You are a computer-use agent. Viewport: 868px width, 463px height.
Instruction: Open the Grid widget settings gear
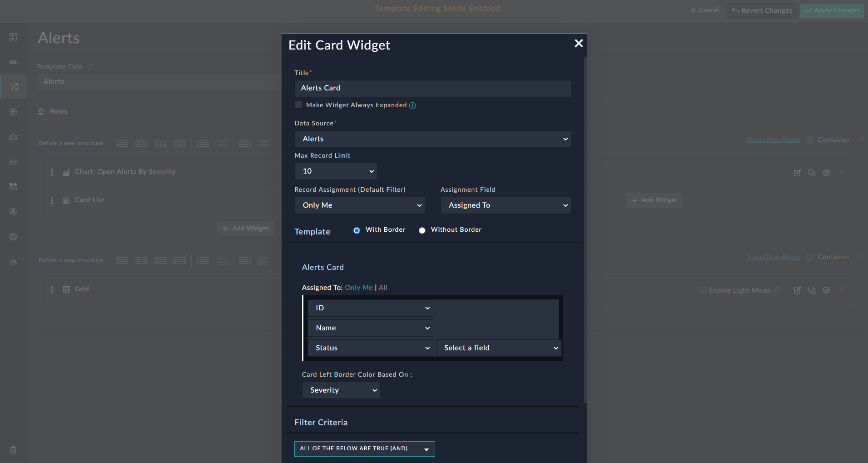pyautogui.click(x=826, y=290)
